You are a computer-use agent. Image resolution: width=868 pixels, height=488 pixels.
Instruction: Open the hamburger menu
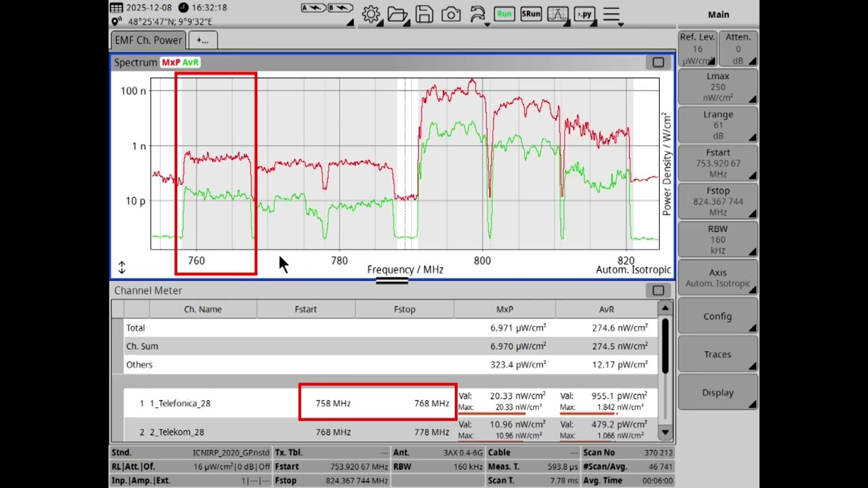(610, 14)
